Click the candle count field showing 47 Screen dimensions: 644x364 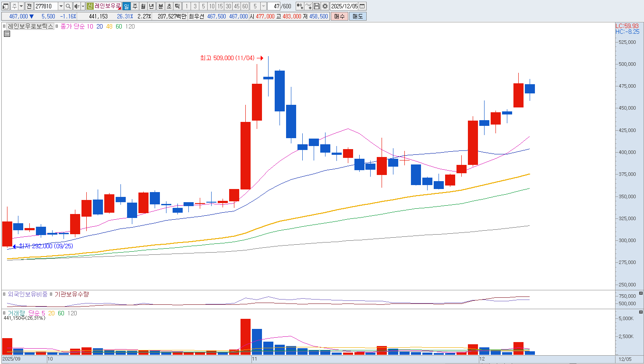coord(274,6)
